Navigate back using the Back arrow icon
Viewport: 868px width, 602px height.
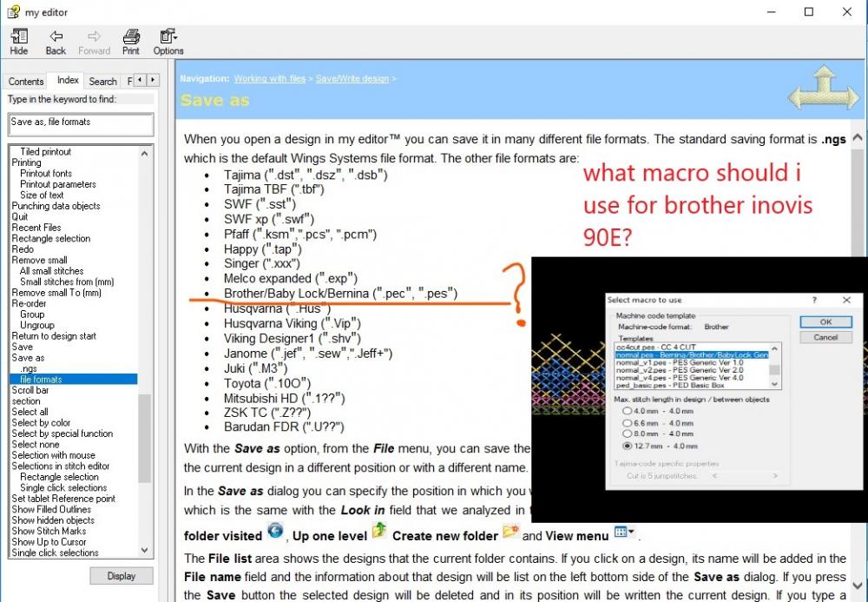pyautogui.click(x=55, y=38)
